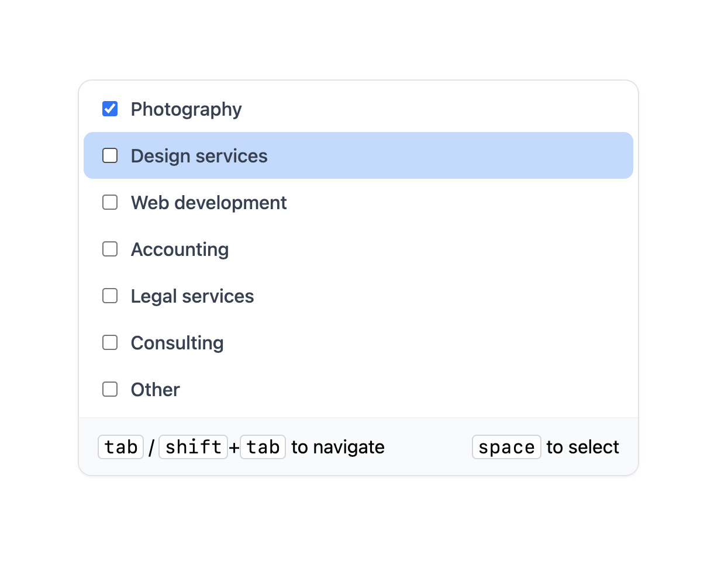This screenshot has width=728, height=579.
Task: Uncheck the Photography checkbox
Action: click(110, 109)
